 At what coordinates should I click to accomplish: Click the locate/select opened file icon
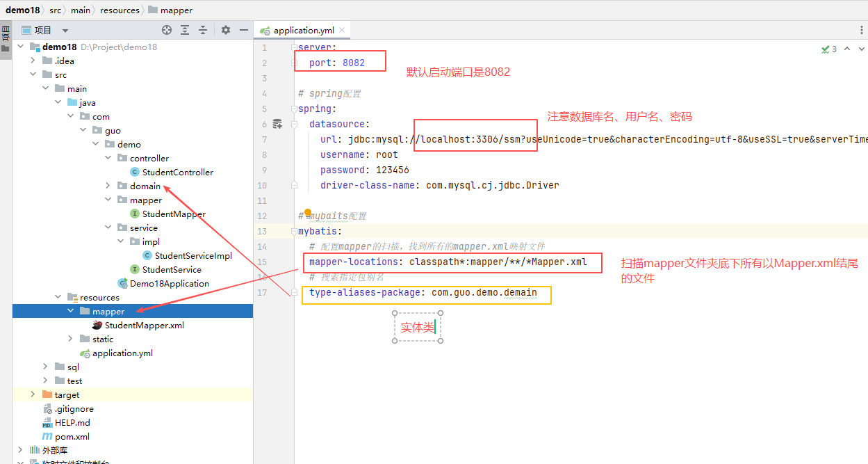click(167, 30)
